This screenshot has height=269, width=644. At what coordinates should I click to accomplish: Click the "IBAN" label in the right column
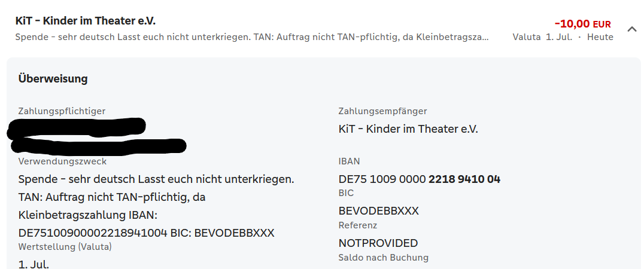tap(349, 161)
